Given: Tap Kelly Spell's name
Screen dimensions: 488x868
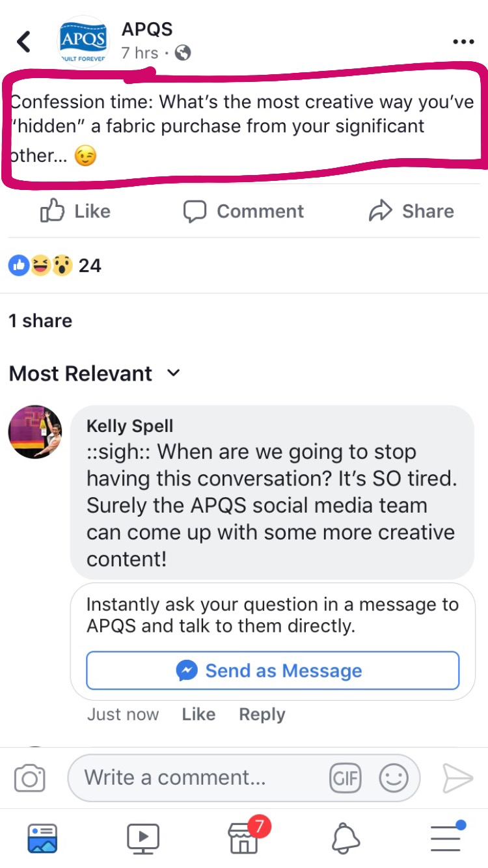Looking at the screenshot, I should pyautogui.click(x=129, y=426).
